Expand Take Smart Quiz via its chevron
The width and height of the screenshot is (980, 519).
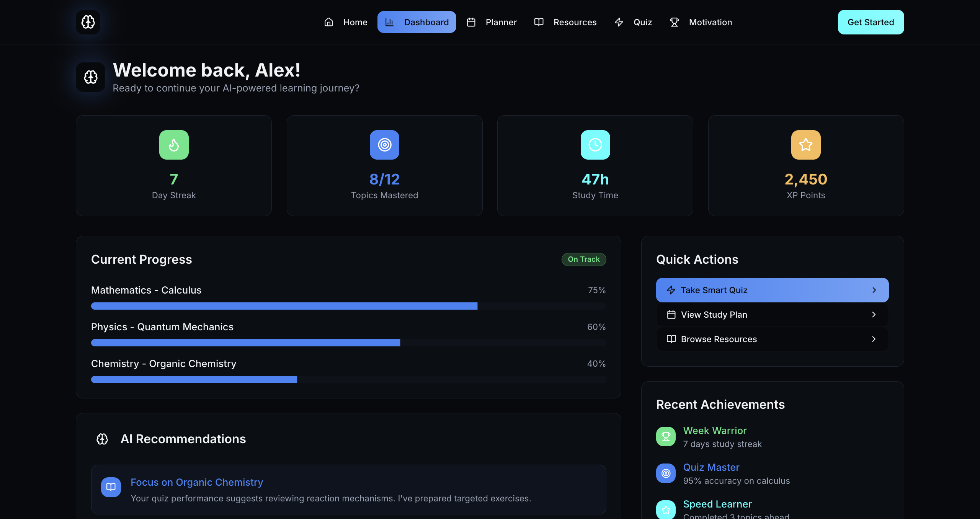point(874,290)
